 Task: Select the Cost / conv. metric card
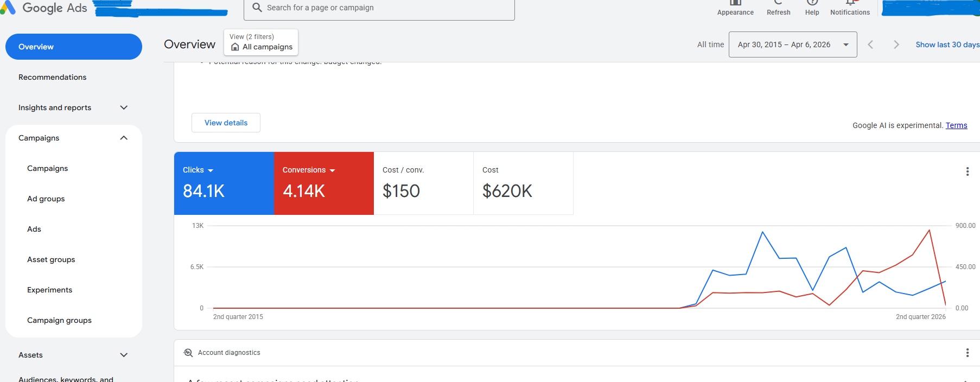point(423,183)
